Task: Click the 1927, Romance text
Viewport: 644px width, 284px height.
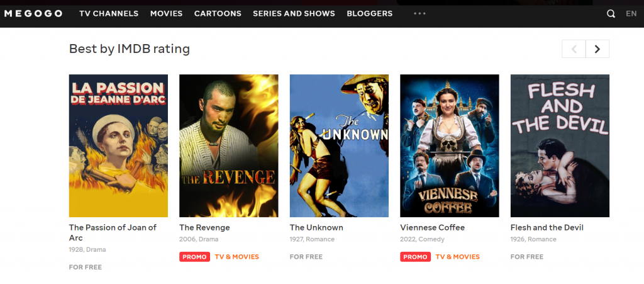Action: [312, 239]
